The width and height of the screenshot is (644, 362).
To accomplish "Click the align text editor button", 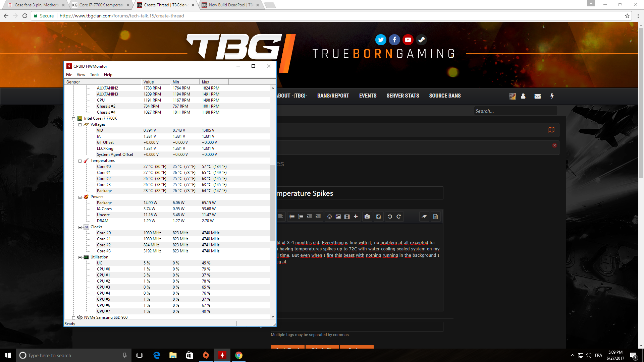I will click(x=281, y=217).
